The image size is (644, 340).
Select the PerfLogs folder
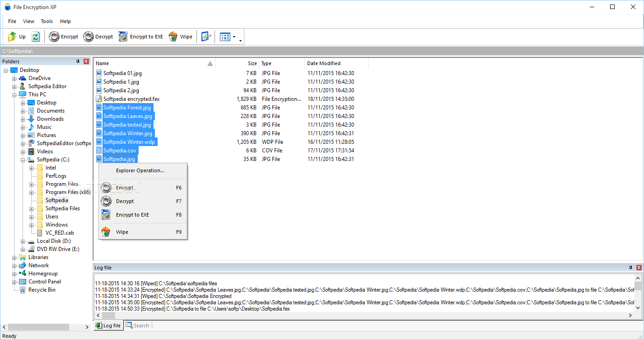(x=56, y=176)
